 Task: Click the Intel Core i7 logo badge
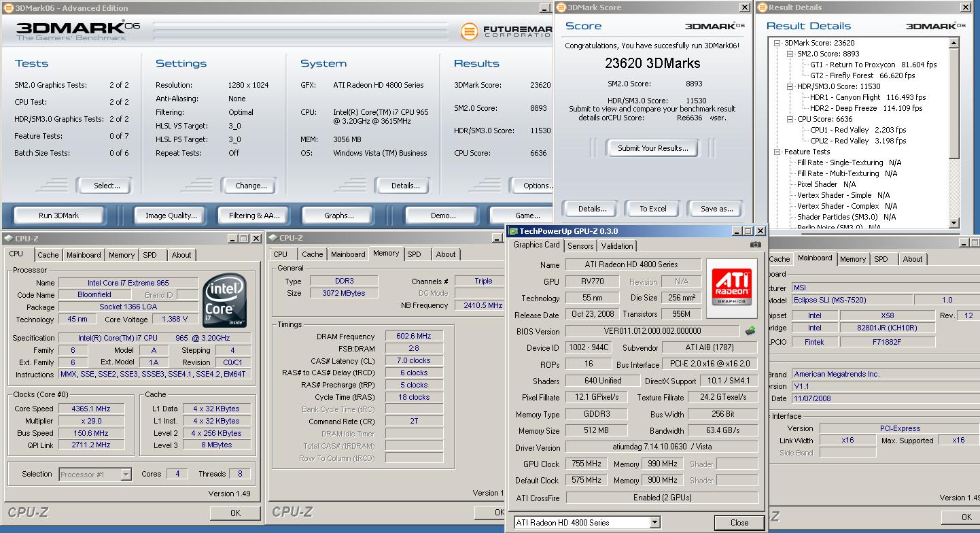coord(224,300)
